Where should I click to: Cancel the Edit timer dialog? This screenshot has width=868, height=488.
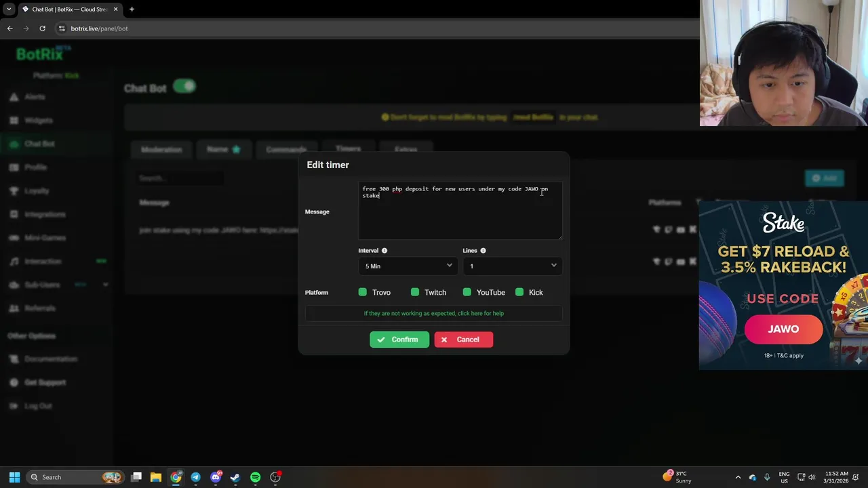[x=464, y=340]
